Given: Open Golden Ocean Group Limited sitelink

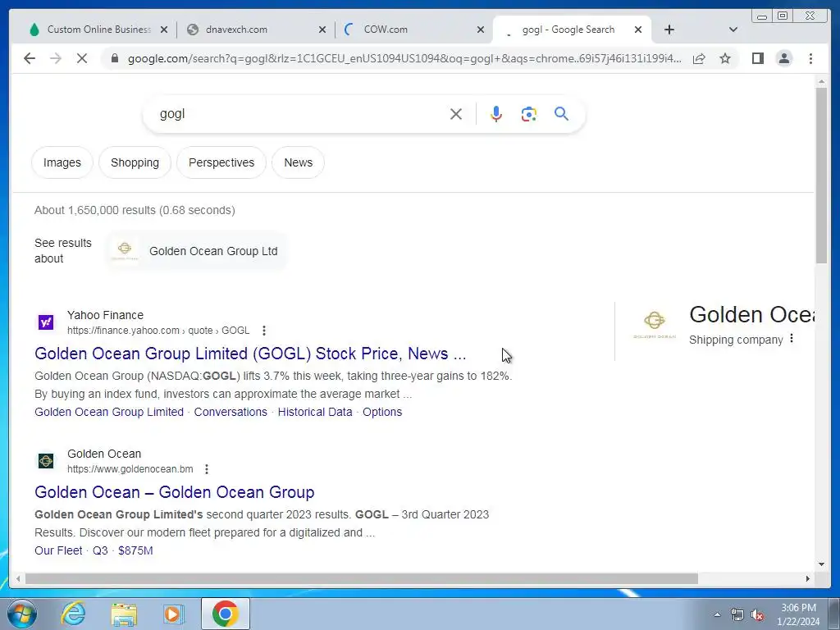Looking at the screenshot, I should point(109,412).
